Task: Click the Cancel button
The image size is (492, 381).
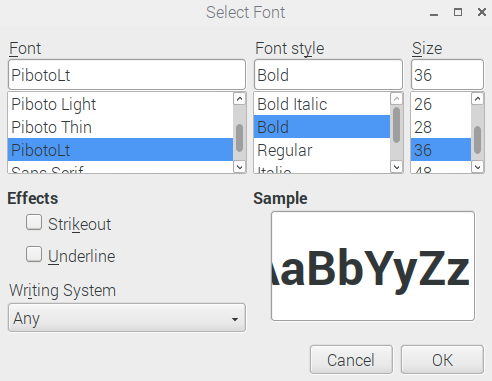Action: 351,360
